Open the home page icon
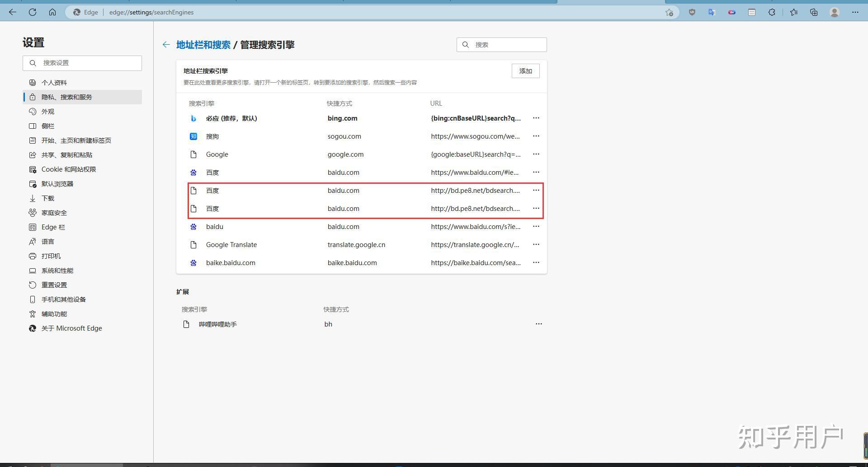 [52, 12]
